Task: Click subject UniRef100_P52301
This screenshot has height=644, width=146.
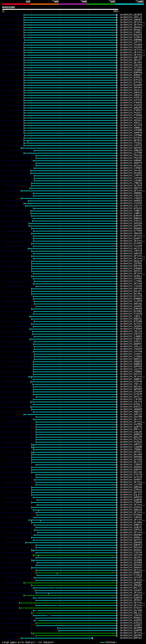Action: pyautogui.click(x=131, y=440)
